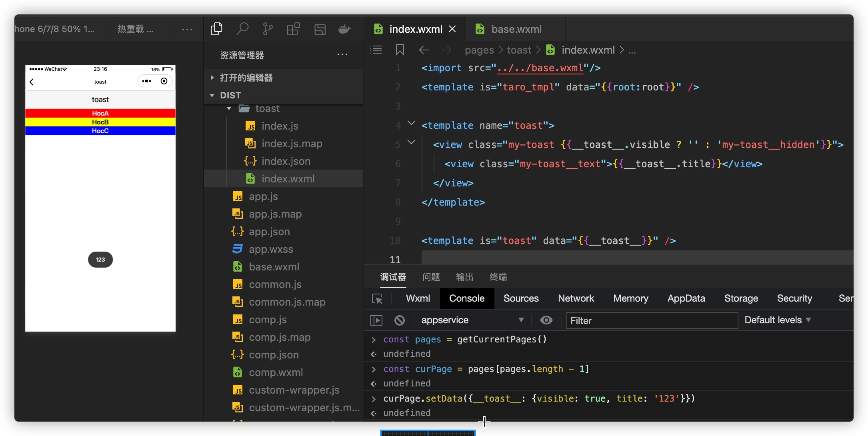Collapse the toast folder
The height and width of the screenshot is (436, 868).
[x=229, y=108]
